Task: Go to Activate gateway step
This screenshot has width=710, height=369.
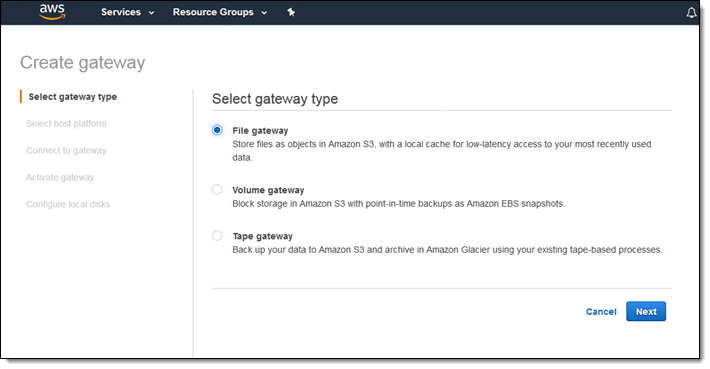Action: click(60, 177)
